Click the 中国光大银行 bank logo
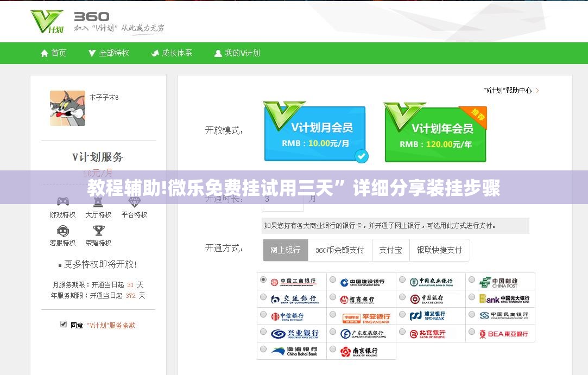The height and width of the screenshot is (375, 588). coord(504,299)
